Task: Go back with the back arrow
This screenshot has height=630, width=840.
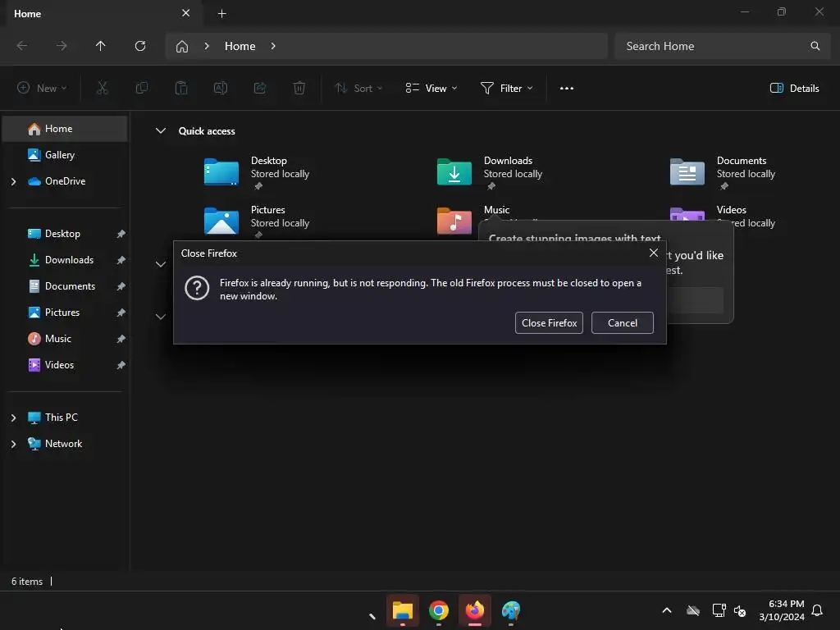Action: pyautogui.click(x=22, y=46)
